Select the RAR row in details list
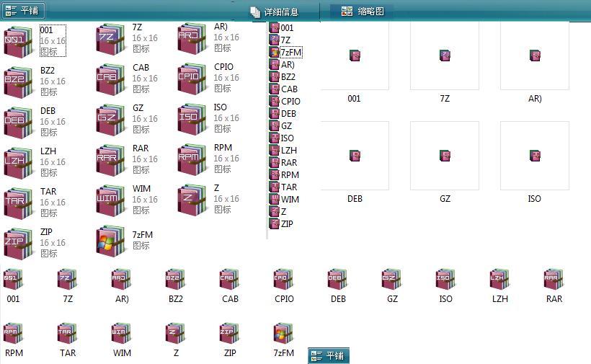The height and width of the screenshot is (364, 591). 283,163
